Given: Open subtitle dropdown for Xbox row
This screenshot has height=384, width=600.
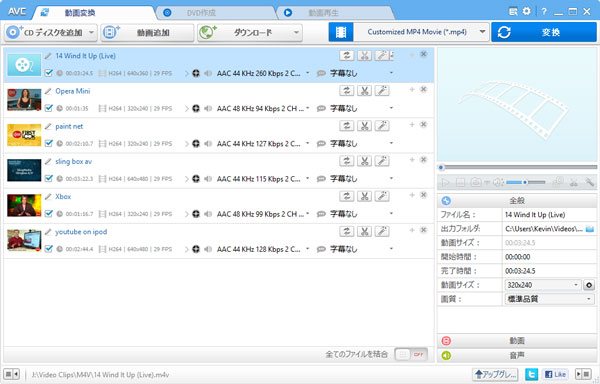Looking at the screenshot, I should coord(391,213).
